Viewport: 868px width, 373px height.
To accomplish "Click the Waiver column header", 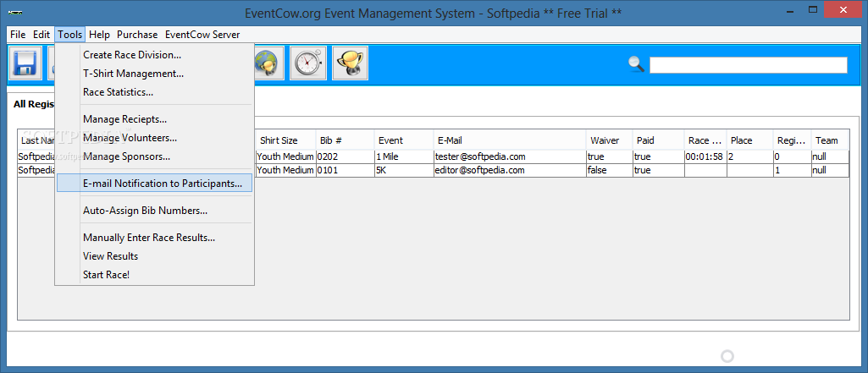I will (x=610, y=140).
